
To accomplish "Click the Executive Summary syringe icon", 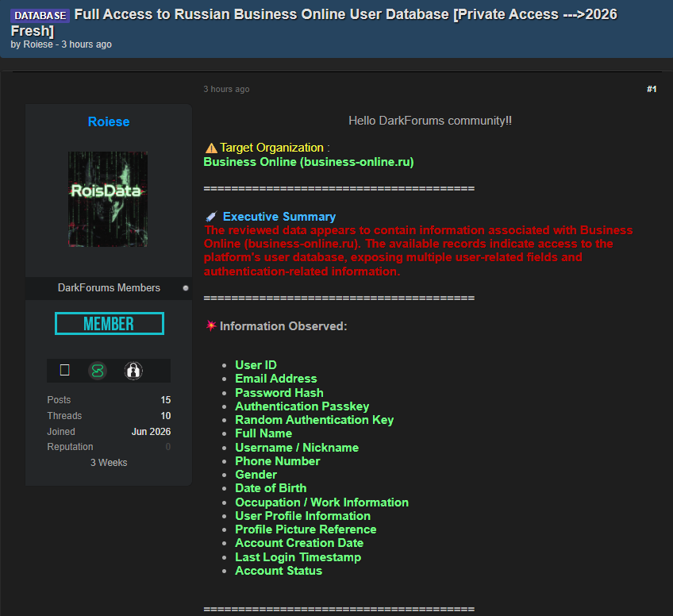I will click(211, 217).
